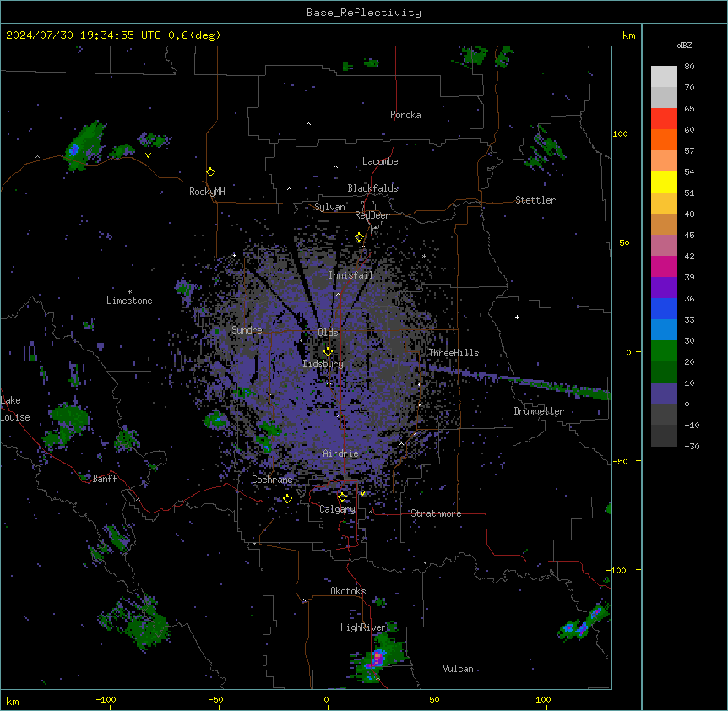
Task: Click the Didsbury town label
Action: (323, 364)
